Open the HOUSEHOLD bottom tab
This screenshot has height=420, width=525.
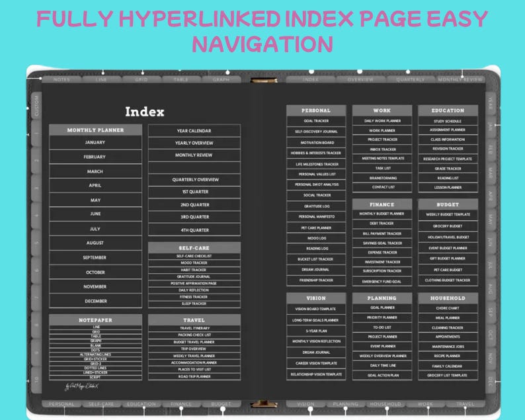385,404
